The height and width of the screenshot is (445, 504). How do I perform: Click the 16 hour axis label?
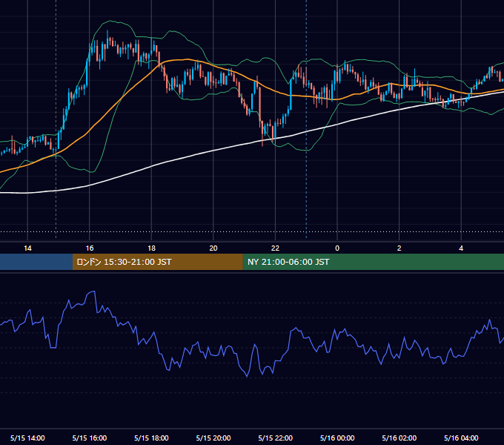90,248
